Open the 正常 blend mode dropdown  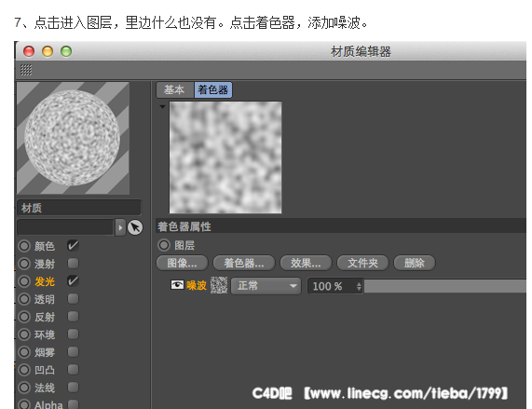click(x=266, y=286)
